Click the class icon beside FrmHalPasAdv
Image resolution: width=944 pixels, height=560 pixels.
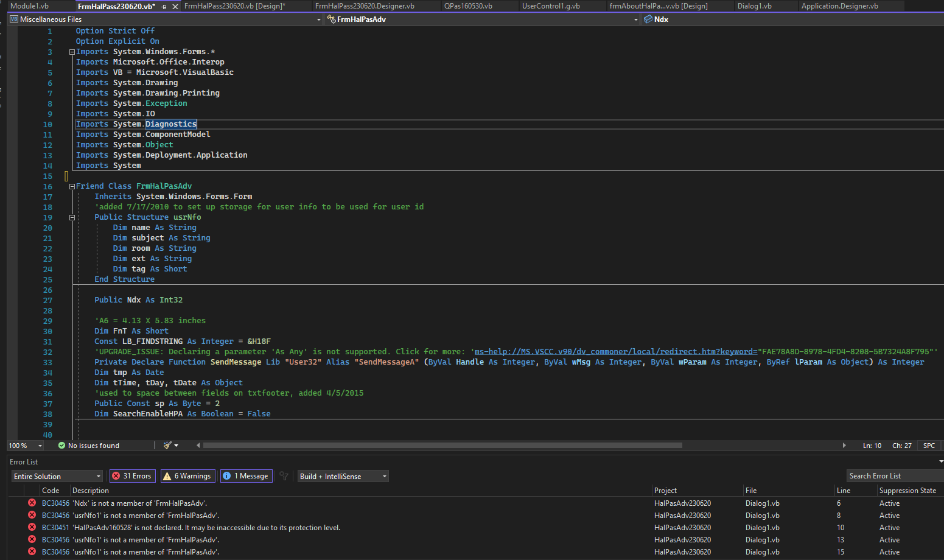coord(331,19)
